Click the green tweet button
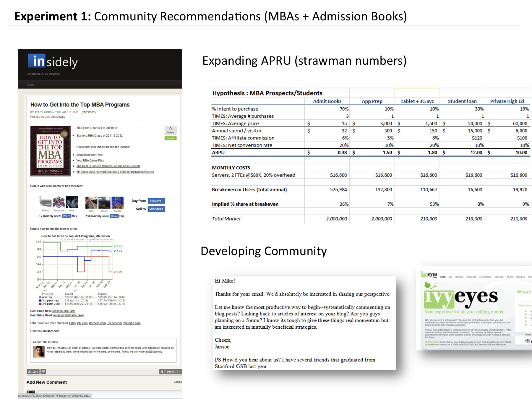Screen dimensions: 532x399 pos(171,138)
